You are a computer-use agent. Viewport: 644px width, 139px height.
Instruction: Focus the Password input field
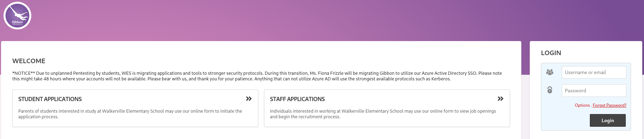(x=594, y=91)
